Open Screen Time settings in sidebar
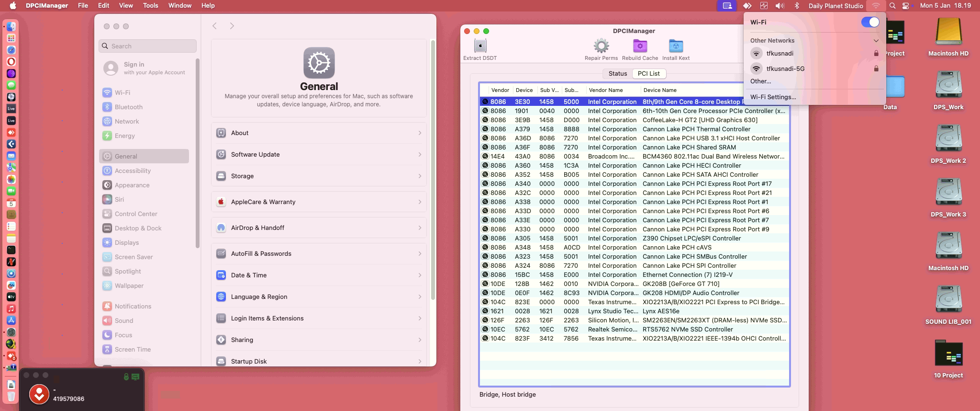Screen dimensions: 980x411 click(144, 349)
